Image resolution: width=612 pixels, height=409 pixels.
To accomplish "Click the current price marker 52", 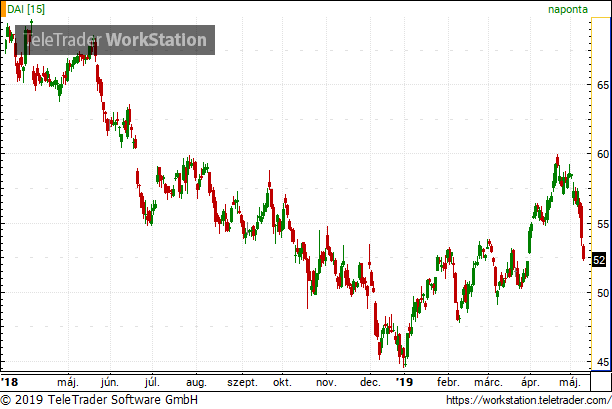I will (x=599, y=260).
